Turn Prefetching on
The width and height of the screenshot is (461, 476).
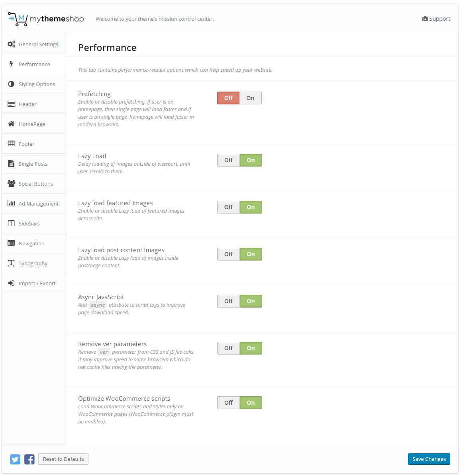[250, 98]
